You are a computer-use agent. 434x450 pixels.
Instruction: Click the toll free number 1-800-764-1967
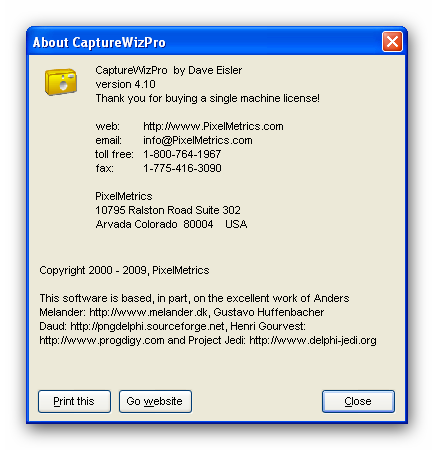182,154
